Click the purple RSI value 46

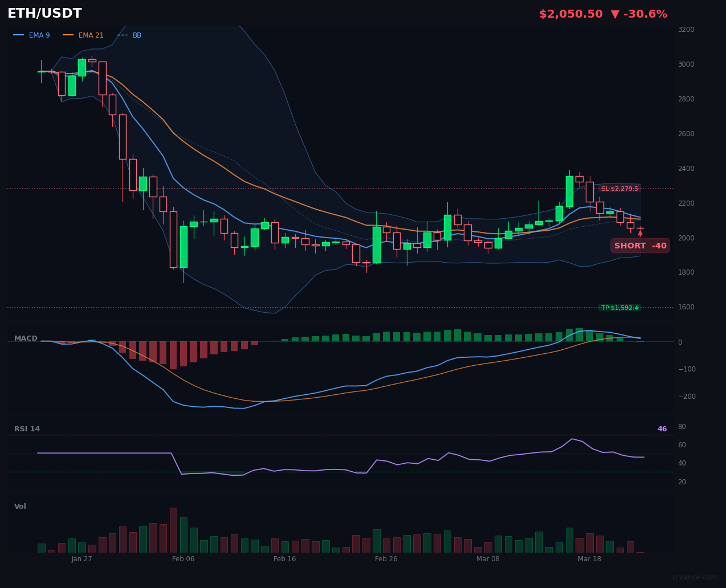coord(662,429)
